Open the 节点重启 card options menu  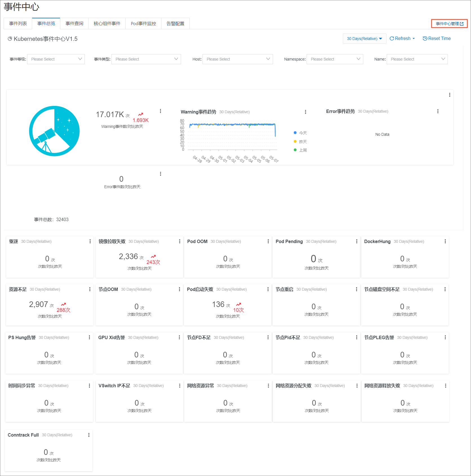(356, 289)
